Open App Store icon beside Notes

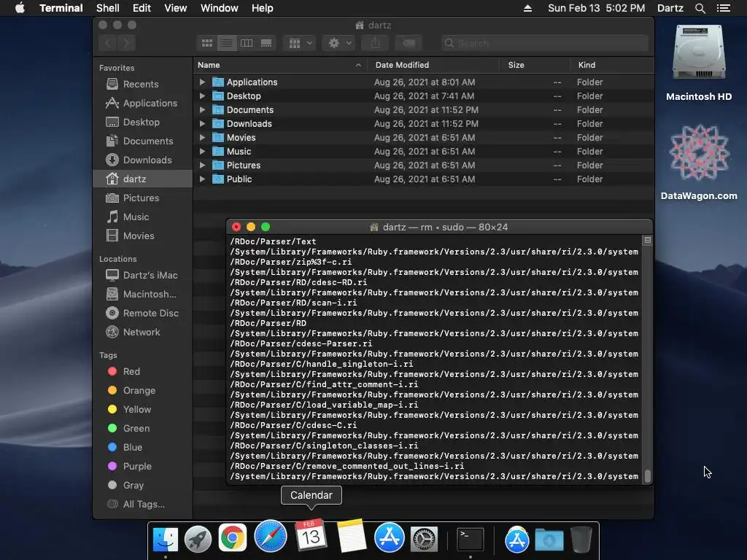[390, 537]
